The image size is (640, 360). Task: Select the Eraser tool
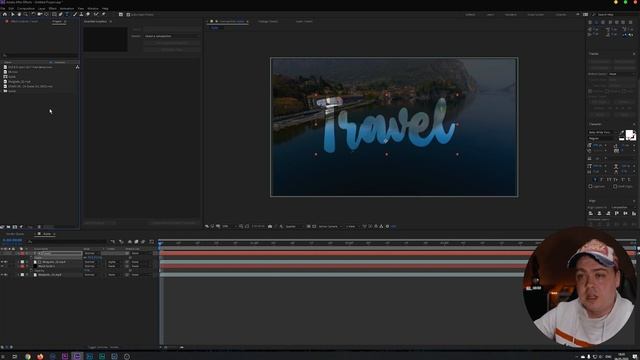(x=88, y=14)
